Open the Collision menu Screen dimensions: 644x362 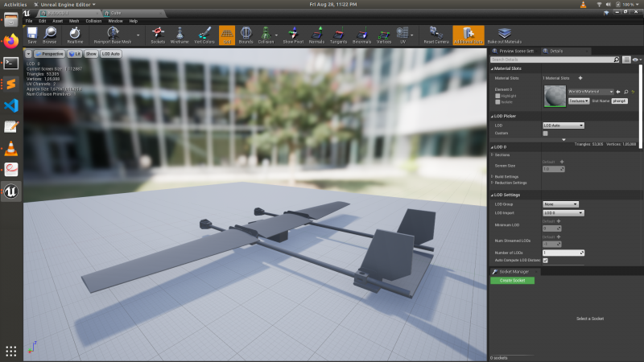point(93,21)
